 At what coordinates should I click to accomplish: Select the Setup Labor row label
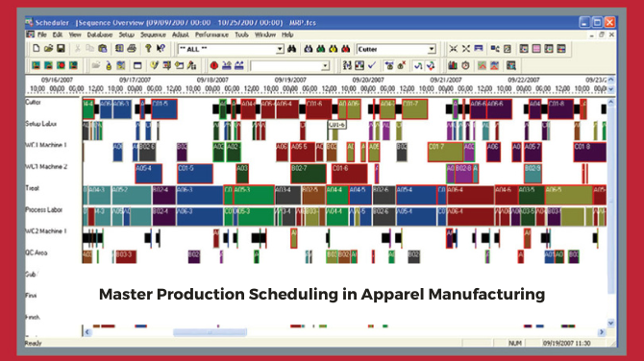(40, 124)
